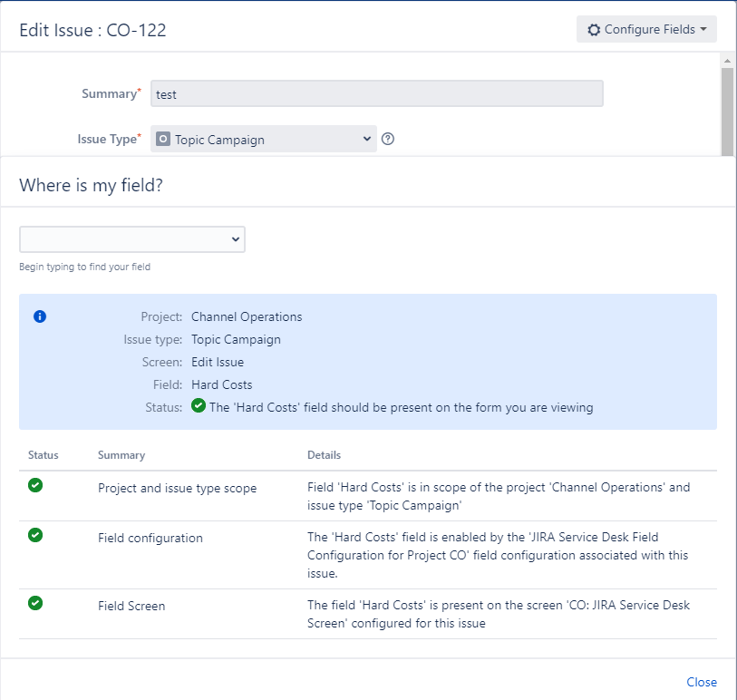The height and width of the screenshot is (700, 737).
Task: Click the 'Summary' column header in the table
Action: coord(121,455)
